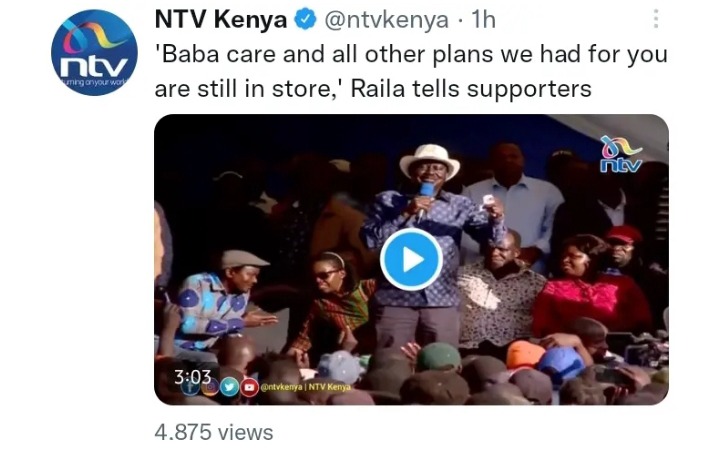Image resolution: width=720 pixels, height=475 pixels.
Task: Click the Instagram icon in the video overlay
Action: 210,387
